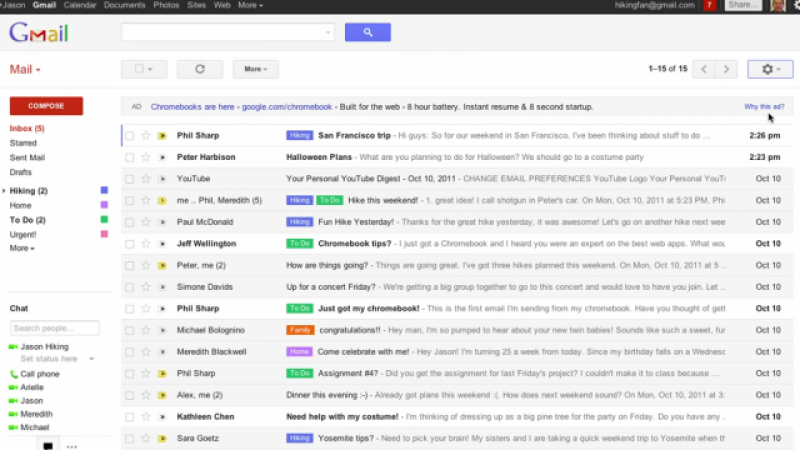
Task: Go to newer messages with left arrow
Action: point(704,69)
